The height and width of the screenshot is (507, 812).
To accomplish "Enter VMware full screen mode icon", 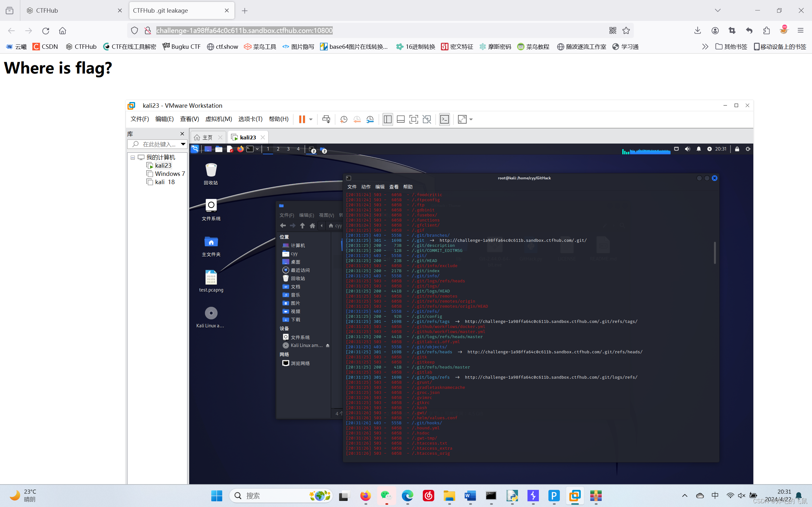I will 414,119.
